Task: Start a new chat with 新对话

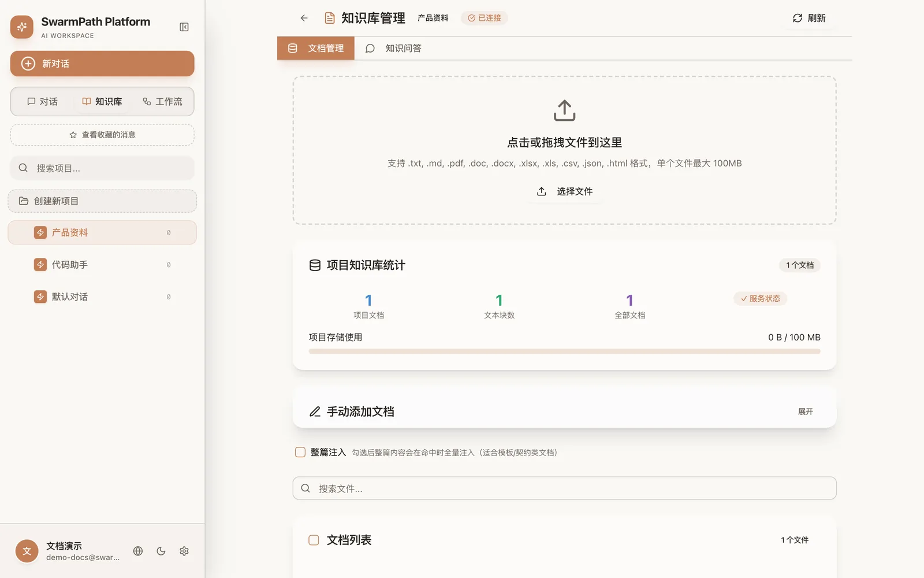Action: (x=102, y=64)
